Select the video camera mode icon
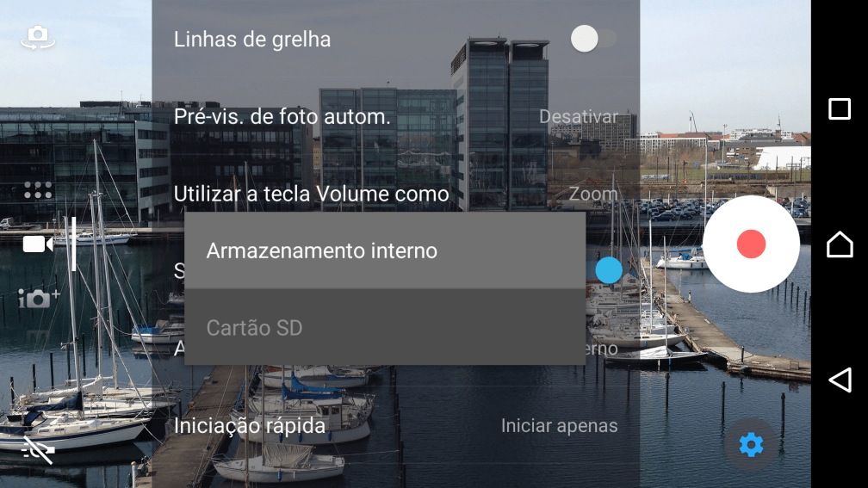The image size is (868, 488). [38, 244]
